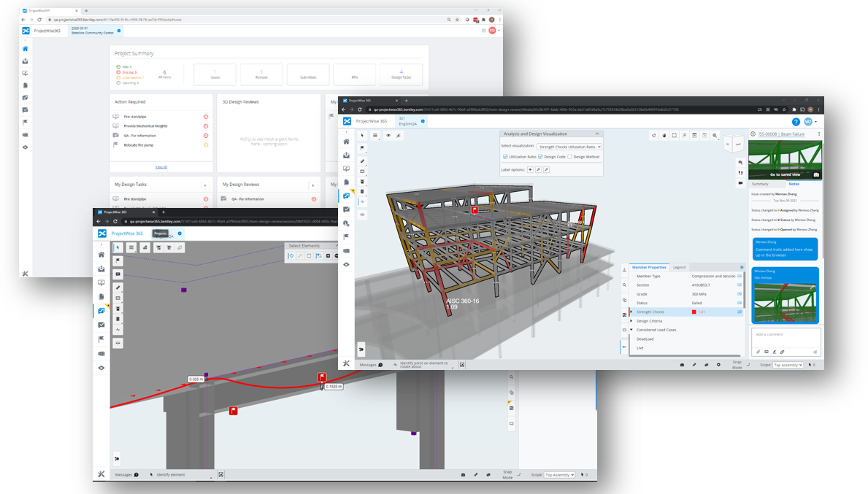This screenshot has height=494, width=868.
Task: Click fit view icon in the structural view toolbar
Action: click(x=675, y=136)
